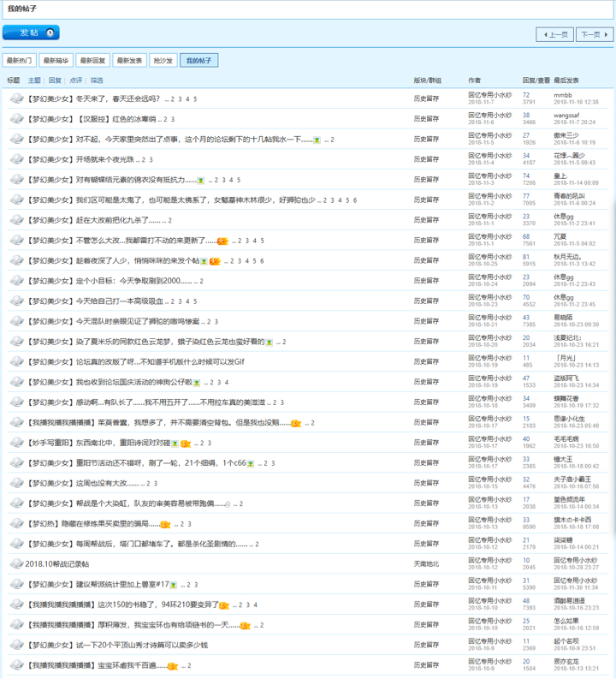This screenshot has height=679, width=616.
Task: Switch to the 最新热门 tab
Action: click(19, 61)
